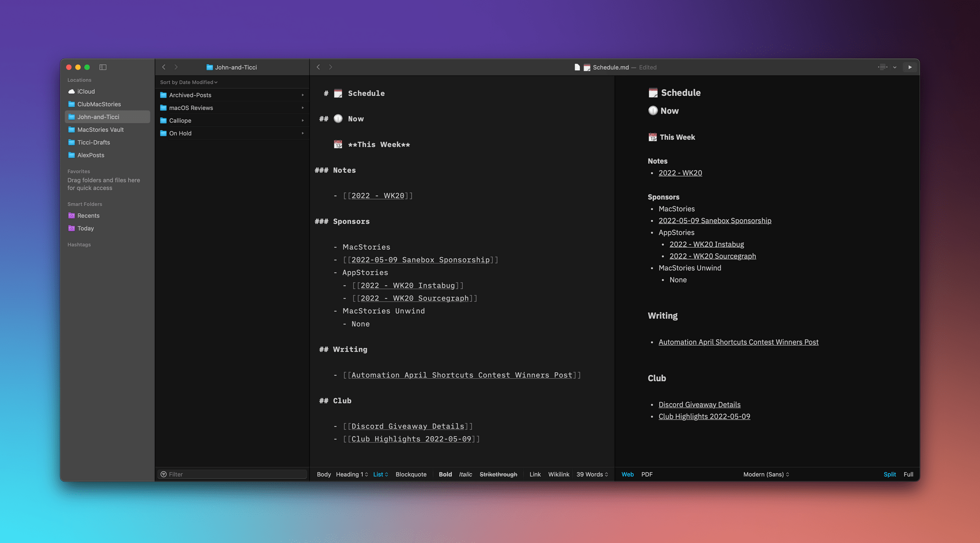Click the WK20 Sourcegraph wikilink in editor

pyautogui.click(x=414, y=298)
